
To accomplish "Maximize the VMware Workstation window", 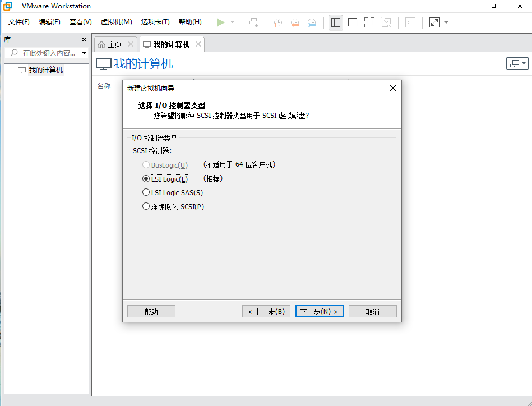I will pos(494,6).
